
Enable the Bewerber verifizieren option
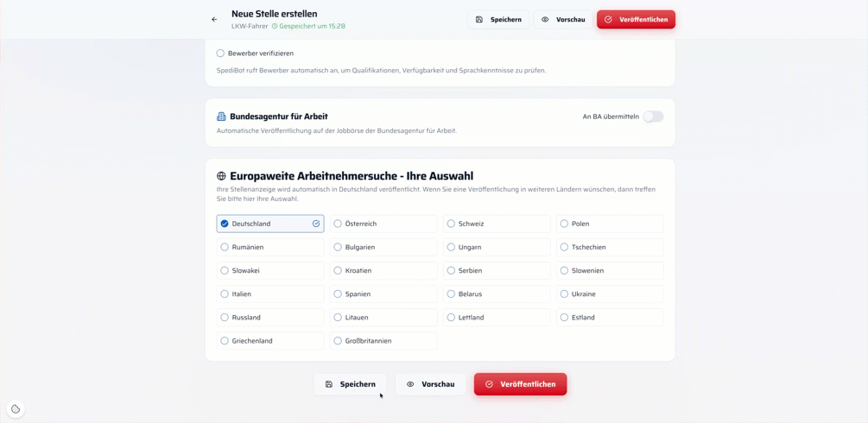[220, 54]
